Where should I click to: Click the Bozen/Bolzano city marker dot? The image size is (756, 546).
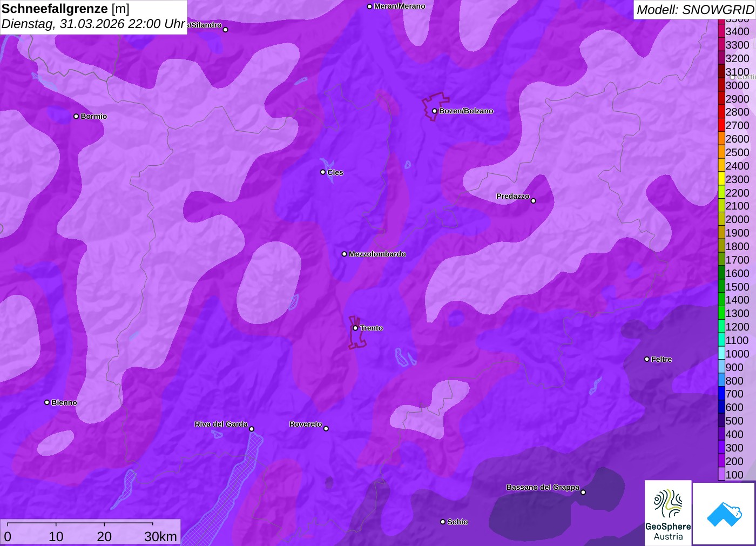(x=434, y=111)
